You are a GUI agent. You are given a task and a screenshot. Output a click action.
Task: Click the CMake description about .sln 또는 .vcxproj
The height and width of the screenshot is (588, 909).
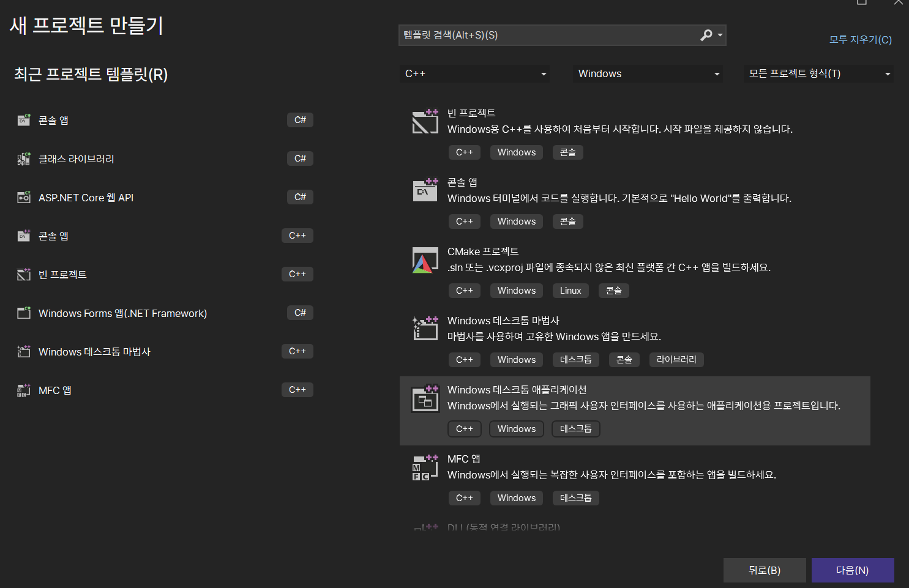pyautogui.click(x=609, y=267)
